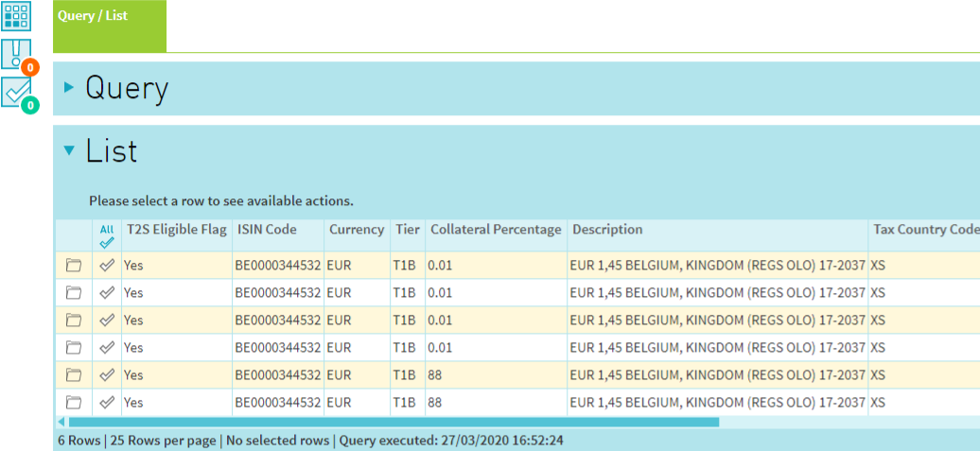
Task: Expand the Query section
Action: 68,88
